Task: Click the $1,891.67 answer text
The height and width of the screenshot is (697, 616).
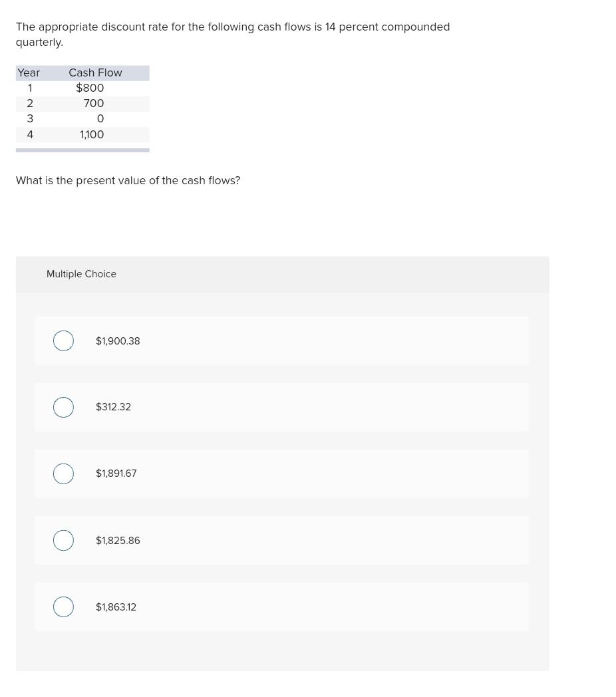Action: click(x=116, y=474)
